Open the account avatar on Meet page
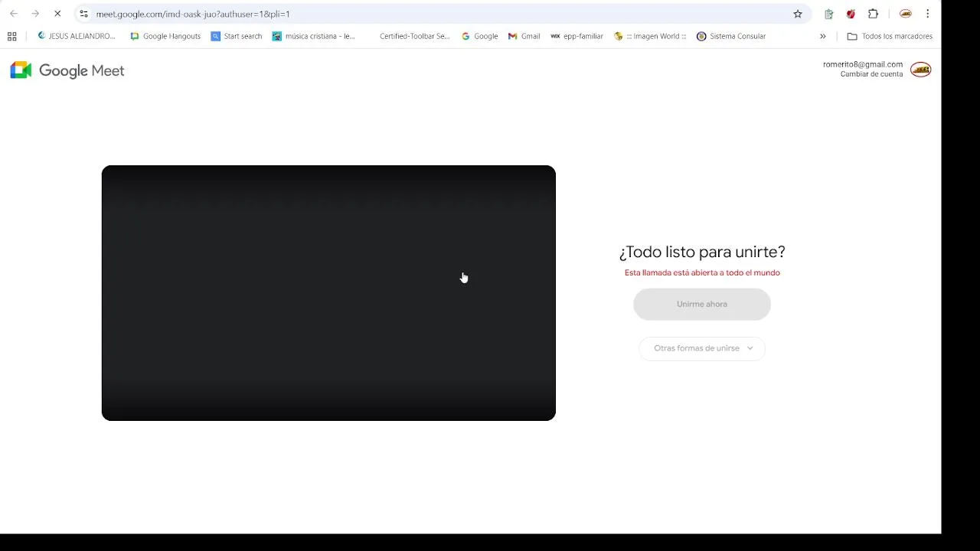Image resolution: width=980 pixels, height=551 pixels. [920, 70]
